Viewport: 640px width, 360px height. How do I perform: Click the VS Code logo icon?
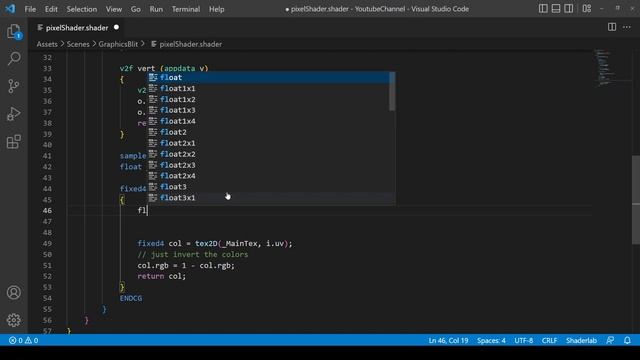tap(10, 9)
